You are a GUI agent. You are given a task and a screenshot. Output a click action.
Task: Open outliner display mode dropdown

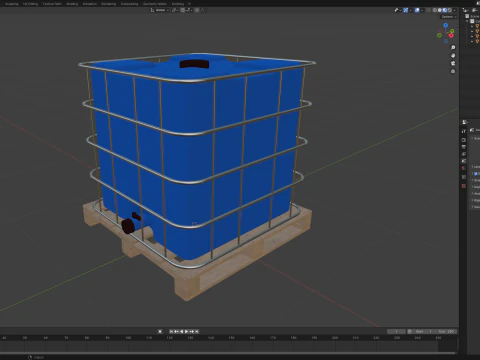[x=475, y=10]
